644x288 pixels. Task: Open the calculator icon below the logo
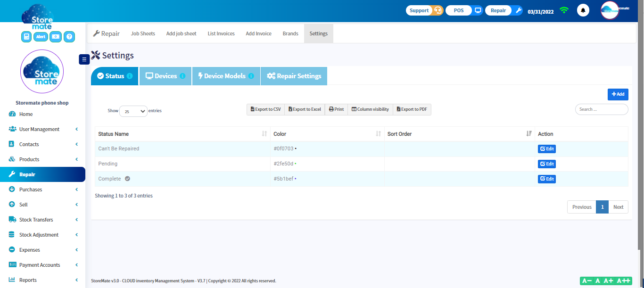(26, 36)
